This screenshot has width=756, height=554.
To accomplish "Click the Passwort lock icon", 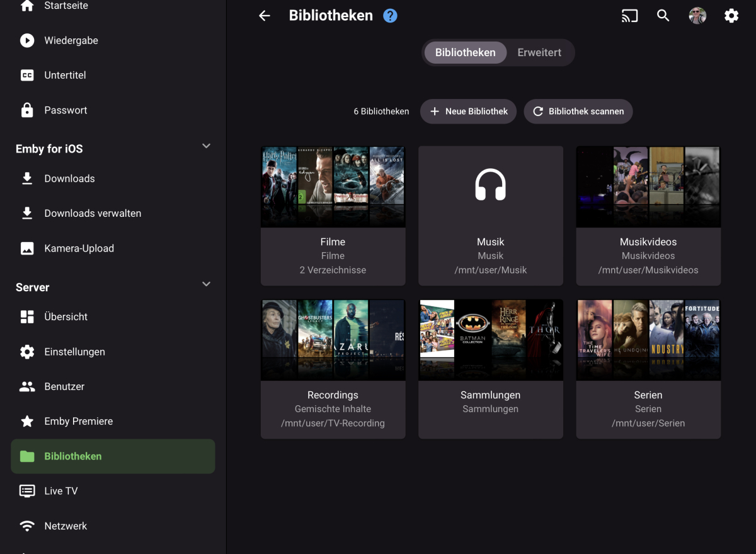I will (x=27, y=110).
